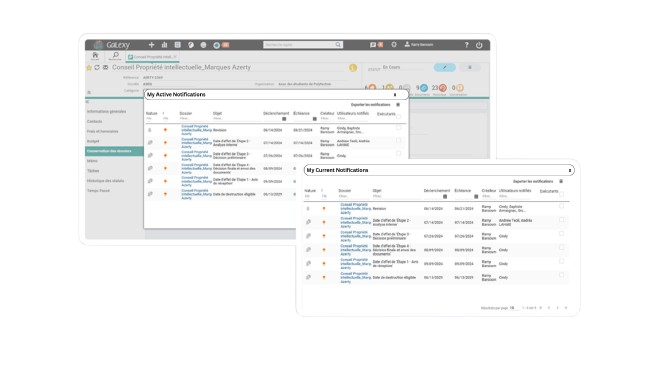Click Exporter les notifications in Current Notifications
The width and height of the screenshot is (666, 375).
[533, 181]
